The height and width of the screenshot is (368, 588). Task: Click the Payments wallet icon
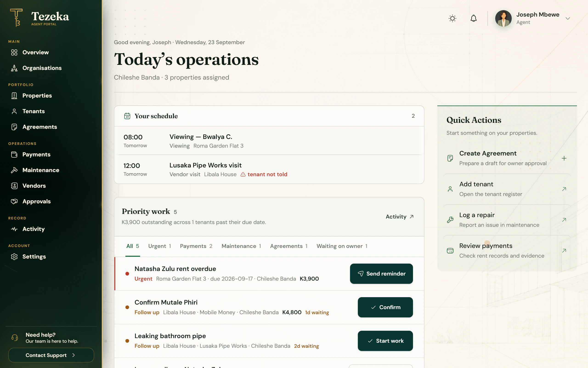[14, 155]
